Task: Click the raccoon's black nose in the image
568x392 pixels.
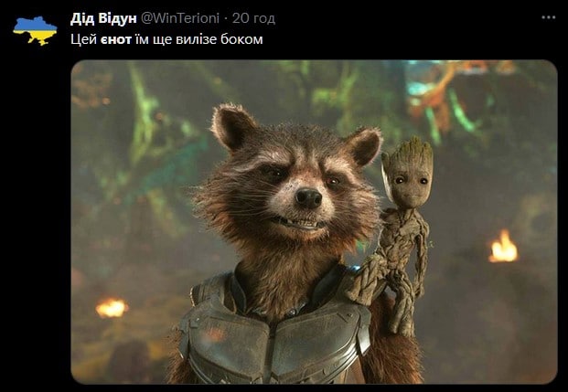Action: [x=308, y=198]
